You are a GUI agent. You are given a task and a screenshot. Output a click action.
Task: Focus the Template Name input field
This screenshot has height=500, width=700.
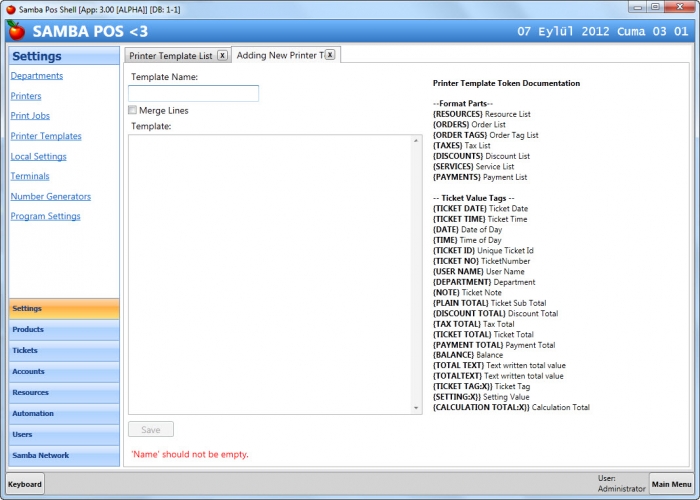click(x=193, y=93)
